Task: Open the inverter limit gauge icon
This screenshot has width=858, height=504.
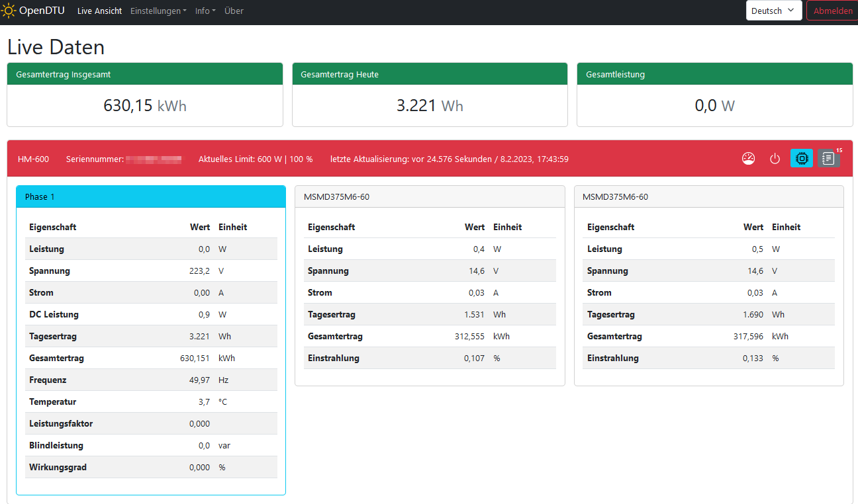Action: [x=749, y=159]
